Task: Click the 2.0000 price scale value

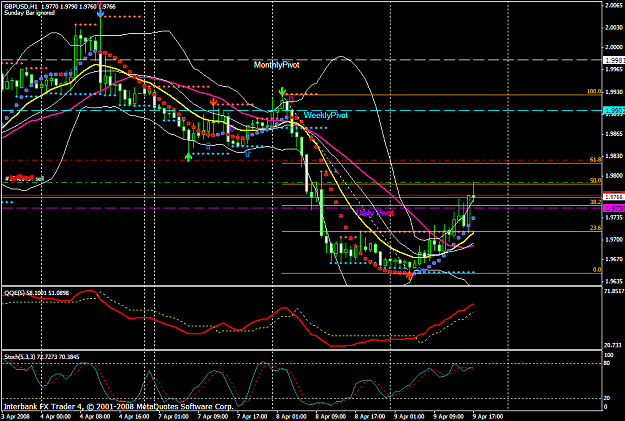Action: tap(614, 47)
